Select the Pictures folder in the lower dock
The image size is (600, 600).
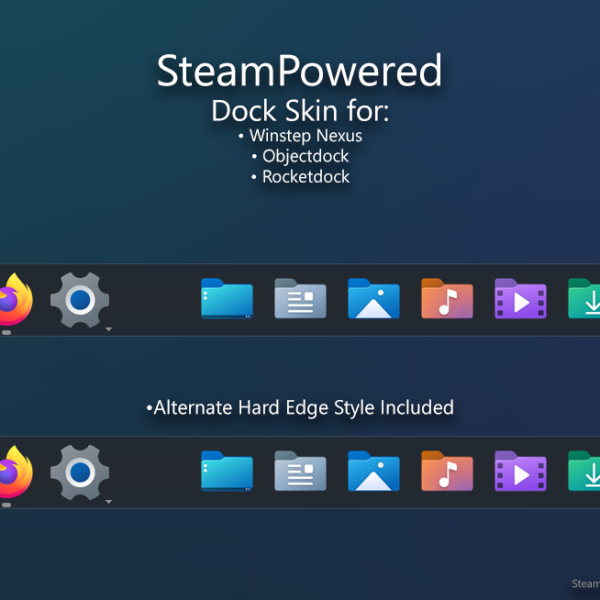click(x=374, y=471)
